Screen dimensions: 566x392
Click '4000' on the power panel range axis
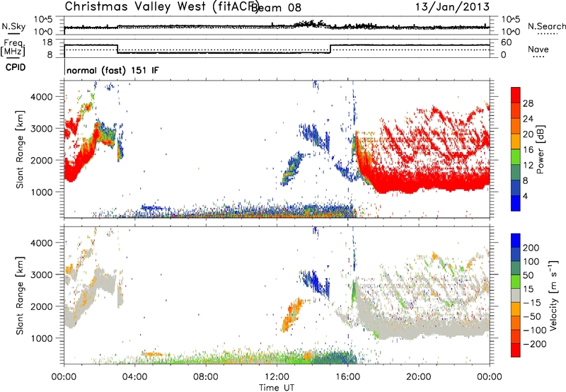click(42, 97)
